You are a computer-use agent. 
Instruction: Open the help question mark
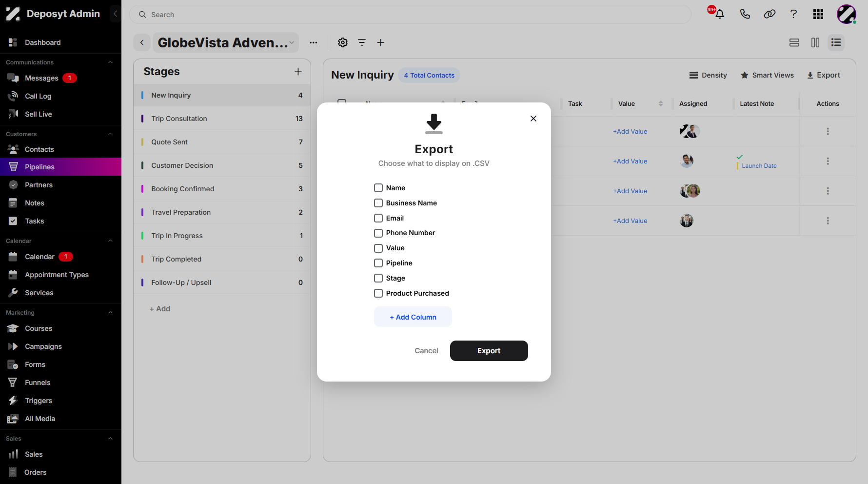(x=794, y=14)
